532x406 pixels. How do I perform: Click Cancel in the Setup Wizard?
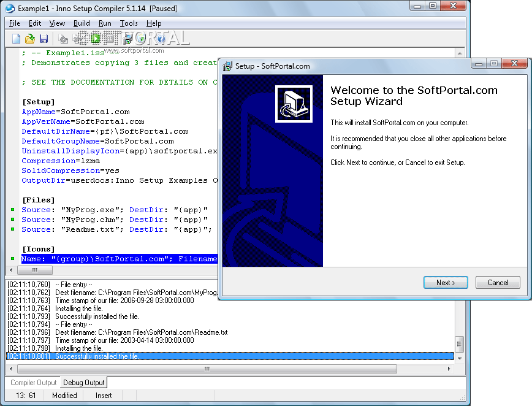coord(498,283)
